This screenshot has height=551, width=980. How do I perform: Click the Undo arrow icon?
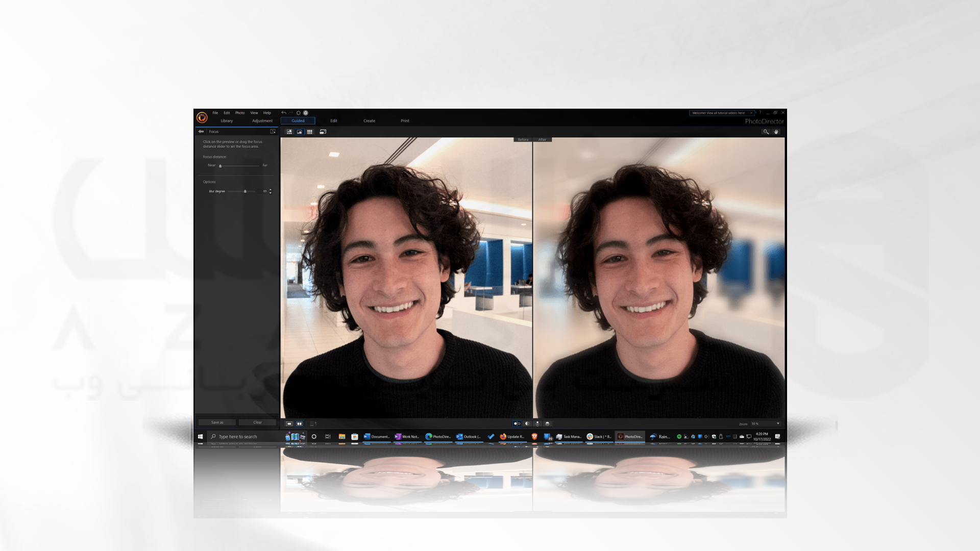(x=284, y=113)
